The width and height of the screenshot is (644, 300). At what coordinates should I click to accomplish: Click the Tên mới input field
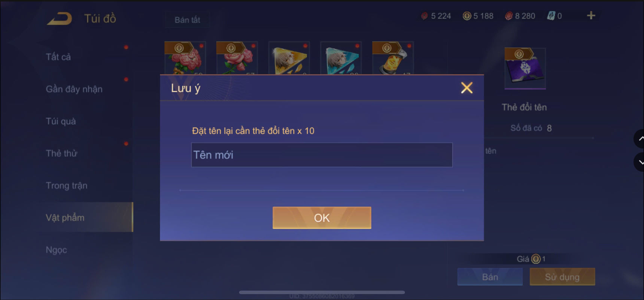322,155
